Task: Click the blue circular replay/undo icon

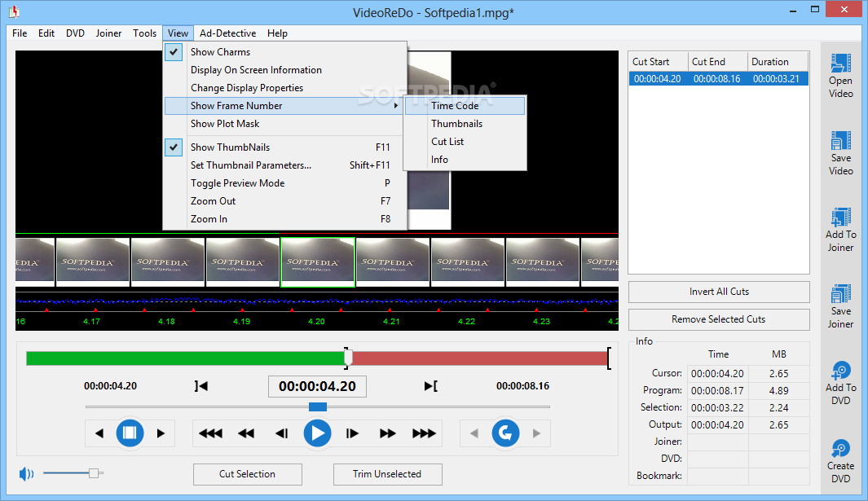Action: [x=505, y=433]
